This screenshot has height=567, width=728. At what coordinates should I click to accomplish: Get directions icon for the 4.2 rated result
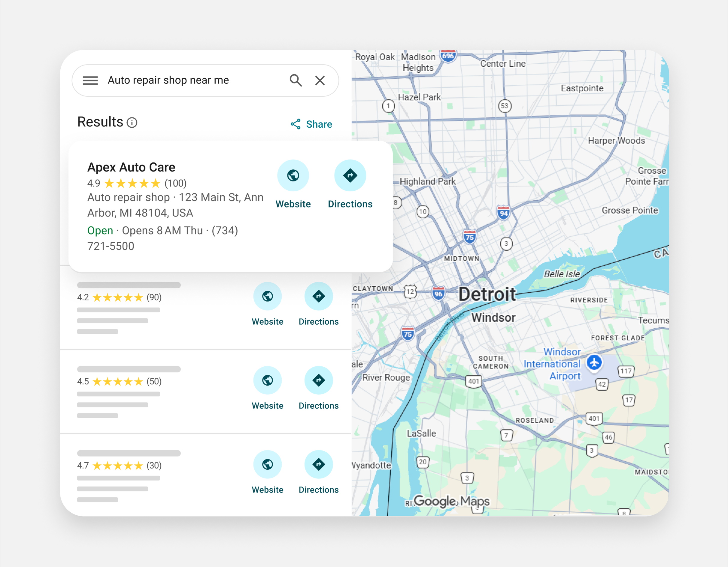pyautogui.click(x=319, y=296)
